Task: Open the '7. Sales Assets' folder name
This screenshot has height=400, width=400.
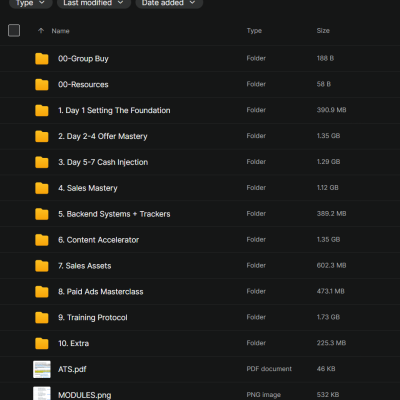Action: [85, 266]
